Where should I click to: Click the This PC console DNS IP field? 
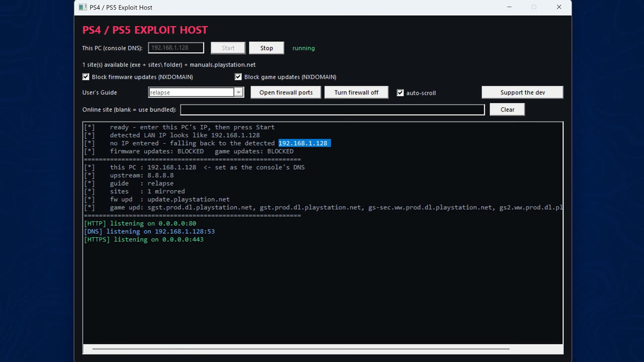(176, 48)
